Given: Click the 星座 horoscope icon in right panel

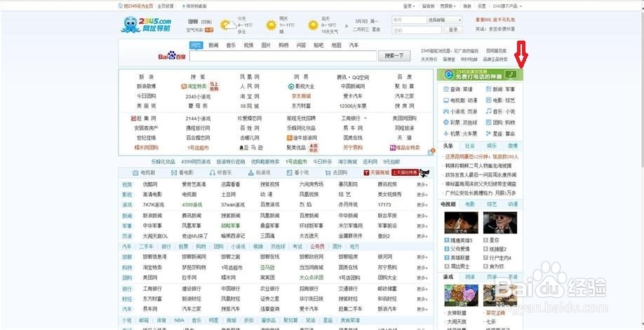Looking at the screenshot, I should 488,133.
